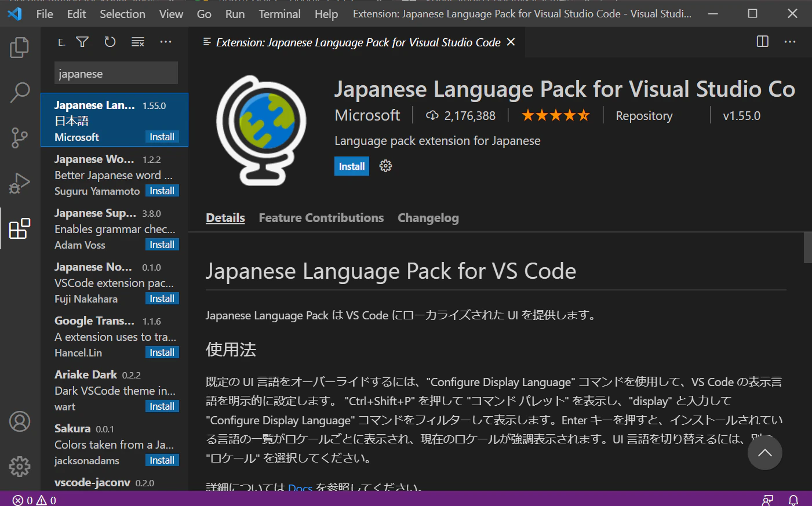Open the Run and Debug view

20,183
